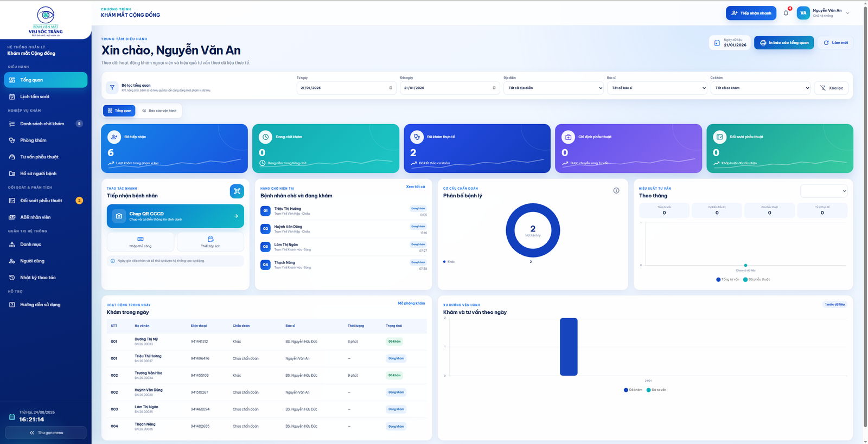Toggle Đã phẫu thuật legend series
Screen dimensions: 868x444
[756, 280]
